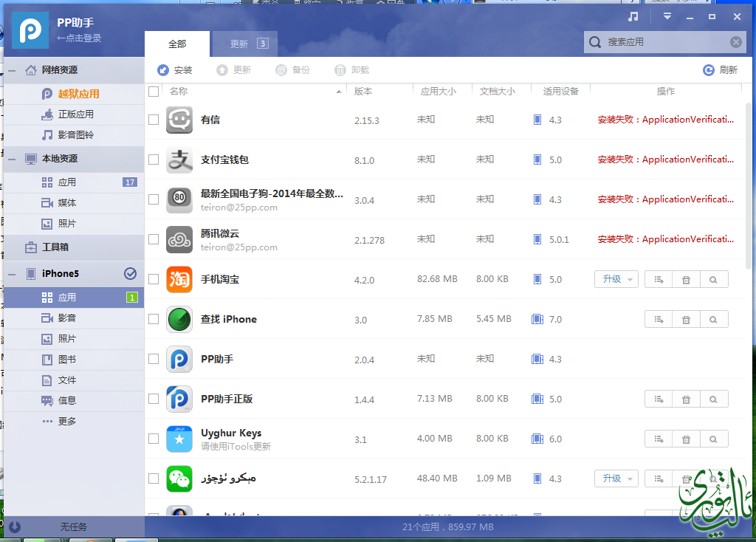Check the box for 手机淘宝
Screen dimensions: 756x542
point(154,279)
